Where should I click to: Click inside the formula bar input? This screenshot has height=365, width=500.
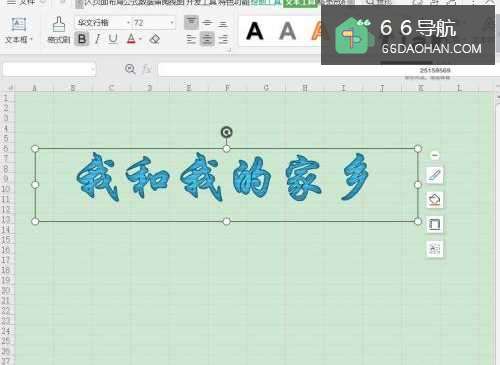[x=239, y=69]
